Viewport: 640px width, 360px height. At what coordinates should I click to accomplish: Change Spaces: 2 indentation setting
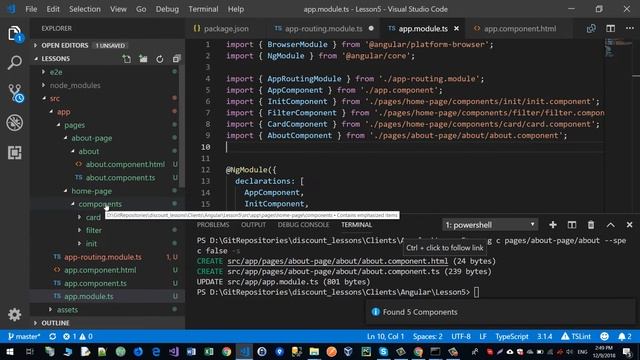pyautogui.click(x=427, y=337)
